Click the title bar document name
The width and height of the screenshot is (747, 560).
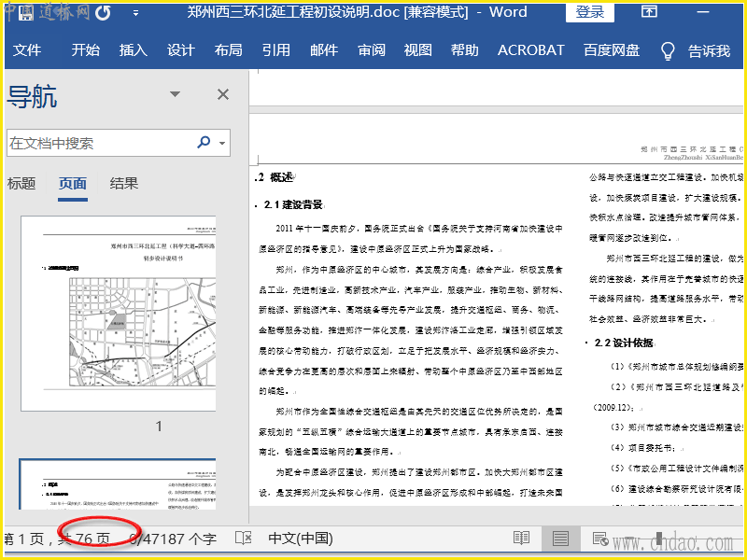pos(328,12)
